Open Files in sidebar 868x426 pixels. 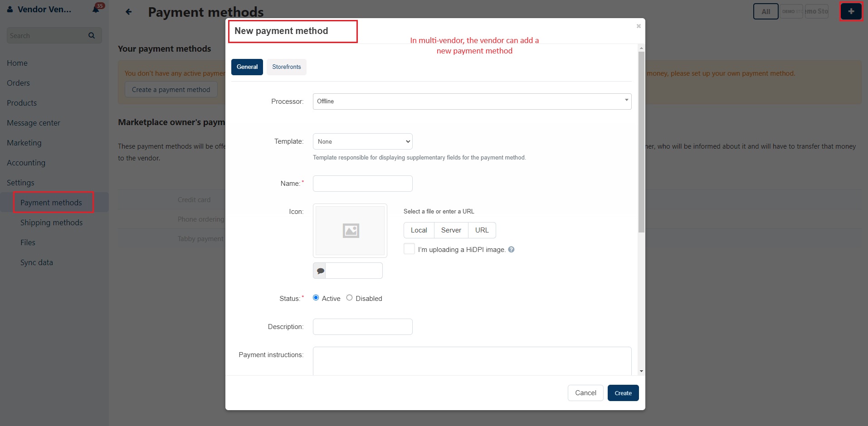point(28,242)
